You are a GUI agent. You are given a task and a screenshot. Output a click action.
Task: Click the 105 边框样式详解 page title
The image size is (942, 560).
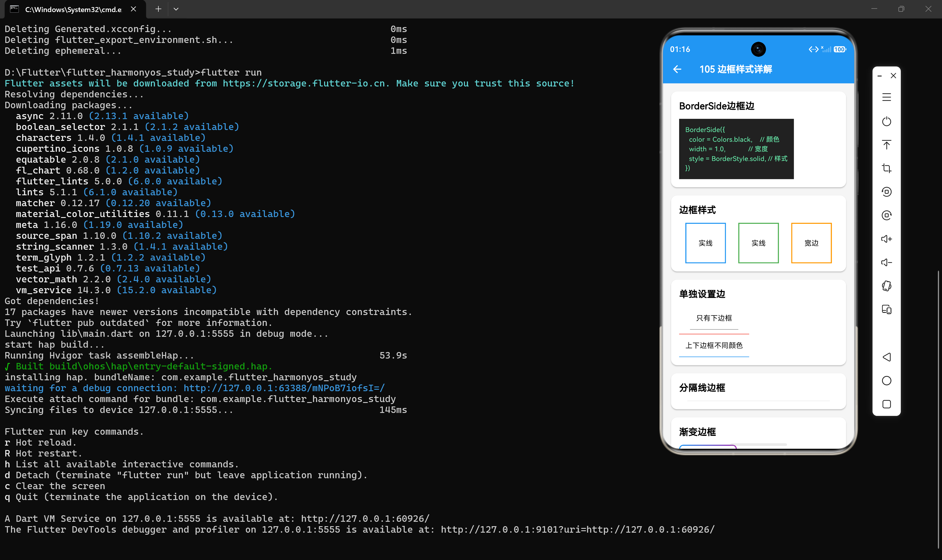click(x=736, y=69)
